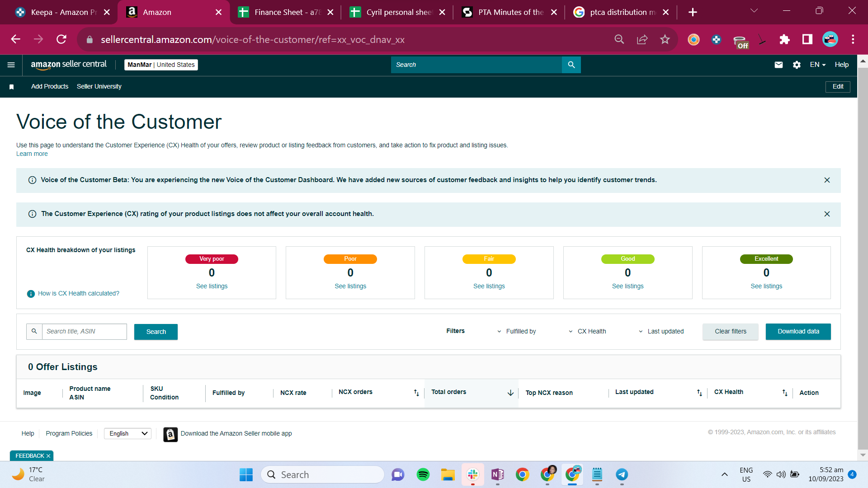The image size is (868, 488).
Task: See listings under Fair
Action: pos(489,286)
